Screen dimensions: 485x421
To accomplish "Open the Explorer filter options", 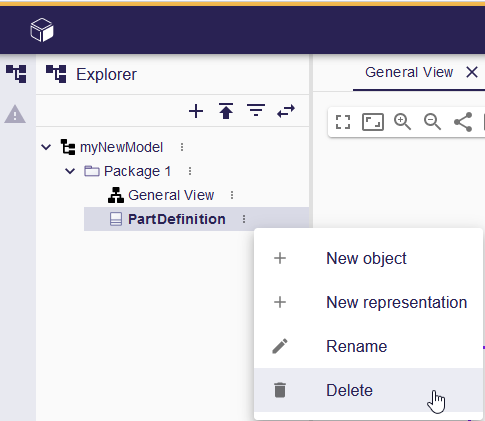I will coord(256,110).
